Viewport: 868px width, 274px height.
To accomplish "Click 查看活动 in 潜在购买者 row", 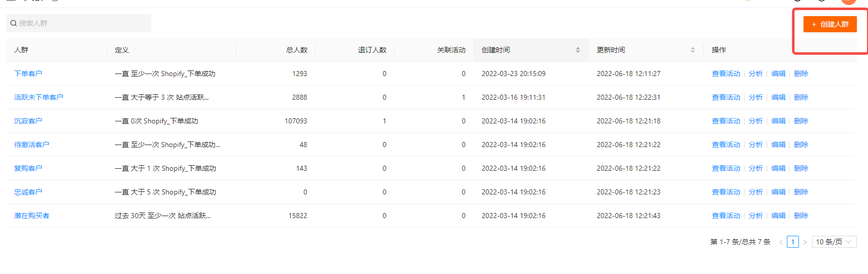I will [726, 216].
